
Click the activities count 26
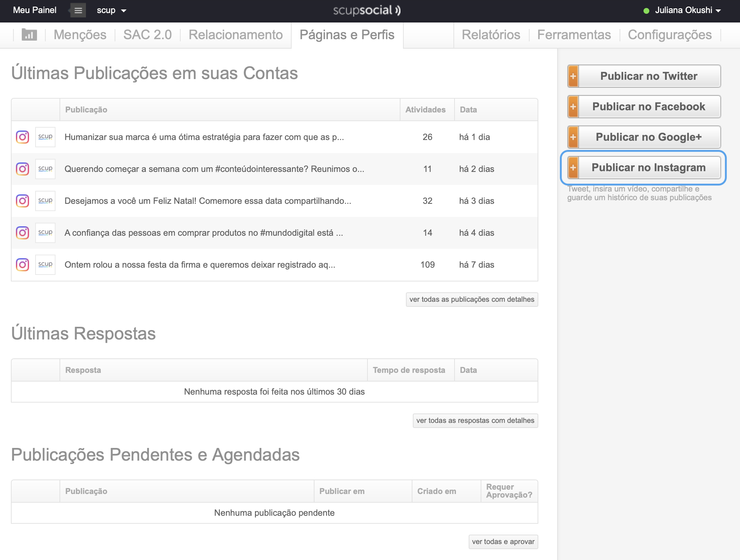pos(427,137)
